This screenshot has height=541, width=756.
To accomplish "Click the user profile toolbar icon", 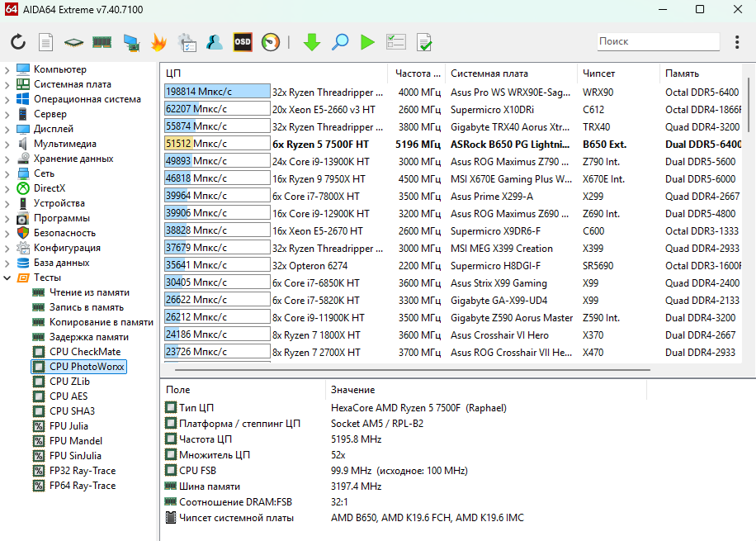I will tap(215, 42).
